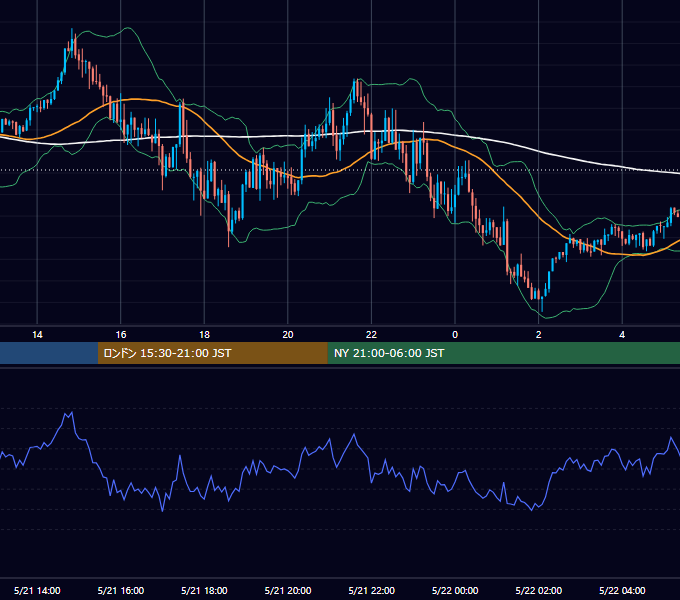Viewport: 680px width, 600px height.
Task: Select the ロンドン 15:30-21:00 JST session bar
Action: (x=212, y=353)
